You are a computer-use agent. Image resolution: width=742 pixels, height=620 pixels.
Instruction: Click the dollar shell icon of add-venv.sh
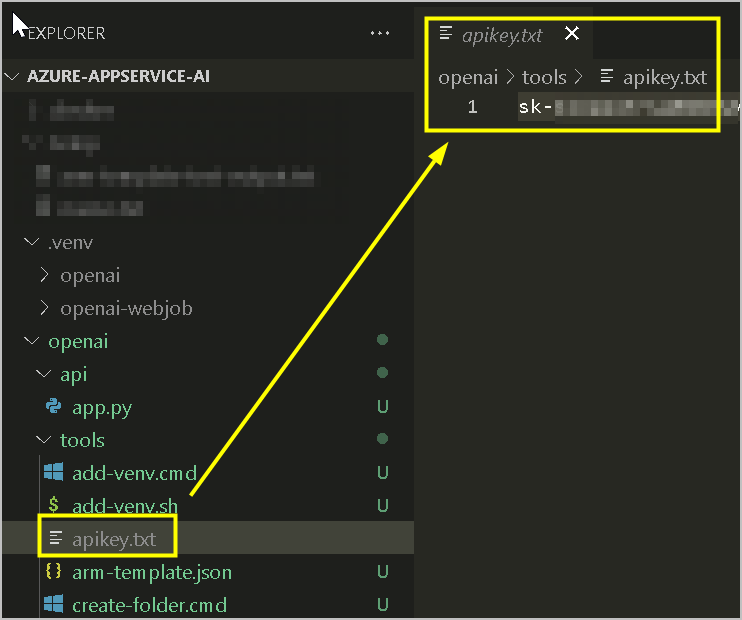click(x=53, y=505)
